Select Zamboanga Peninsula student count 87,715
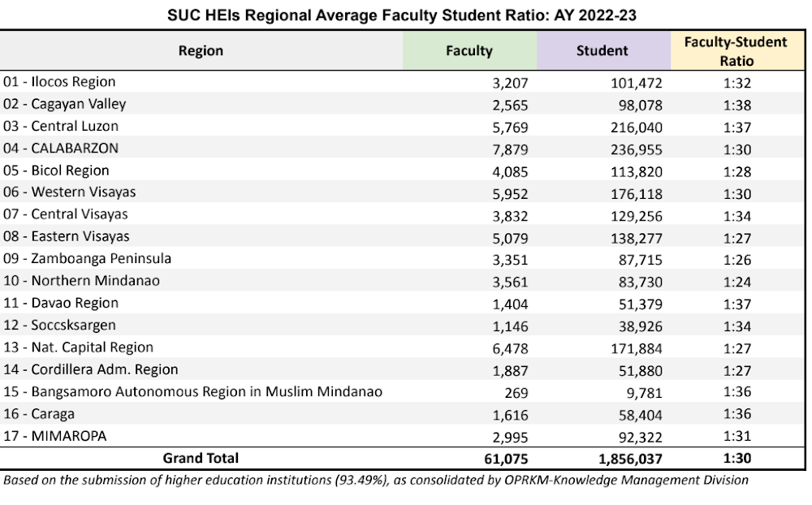The width and height of the screenshot is (812, 505). click(637, 260)
